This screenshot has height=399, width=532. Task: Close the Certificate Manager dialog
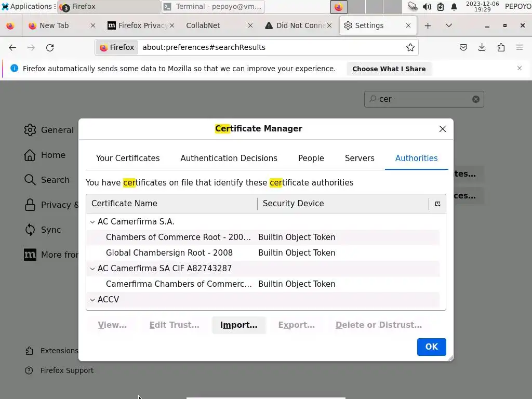pyautogui.click(x=443, y=129)
